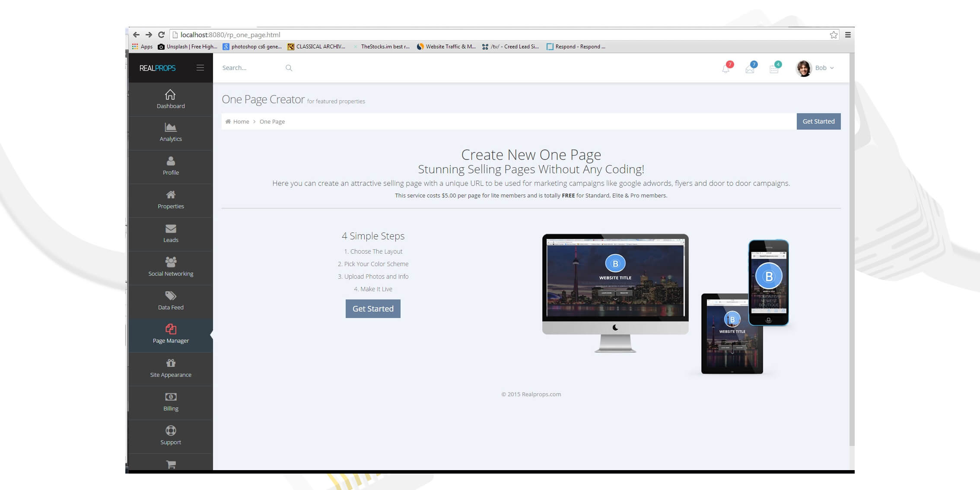Open Analytics from the sidebar
The image size is (980, 490).
tap(171, 133)
